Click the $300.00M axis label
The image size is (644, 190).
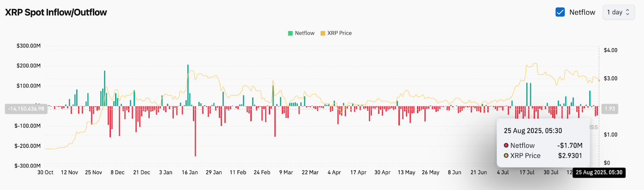click(29, 46)
